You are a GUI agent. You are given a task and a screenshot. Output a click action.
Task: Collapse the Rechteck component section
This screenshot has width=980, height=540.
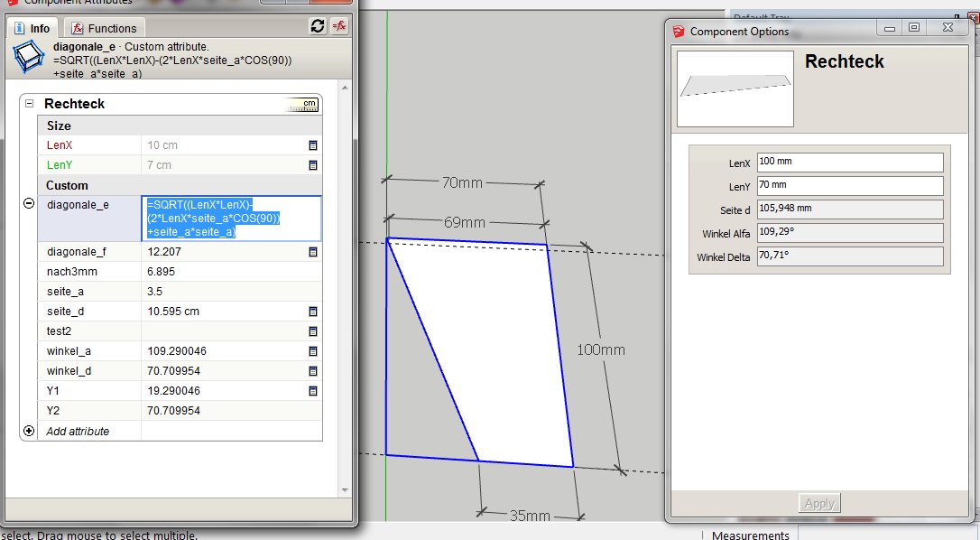coord(29,104)
